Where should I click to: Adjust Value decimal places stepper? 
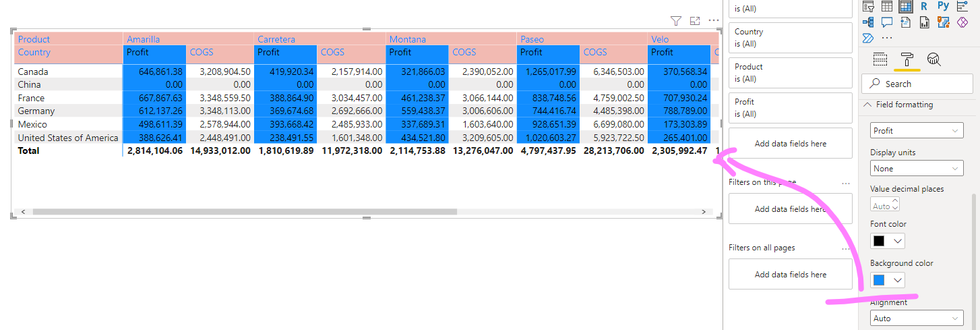894,204
